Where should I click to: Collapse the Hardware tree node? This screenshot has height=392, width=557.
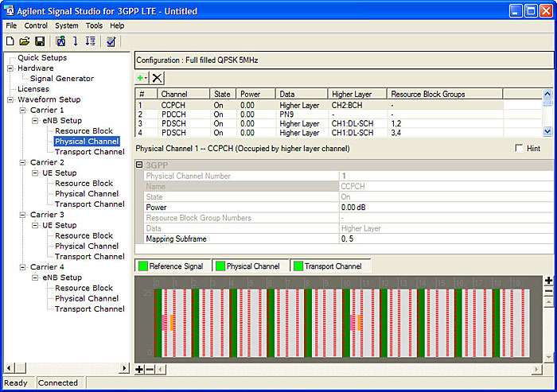coord(10,68)
